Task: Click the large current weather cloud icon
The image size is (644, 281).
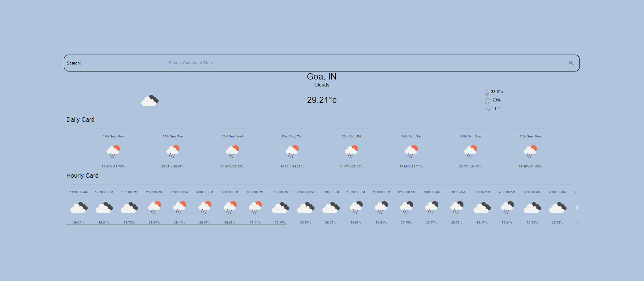Action: [150, 100]
